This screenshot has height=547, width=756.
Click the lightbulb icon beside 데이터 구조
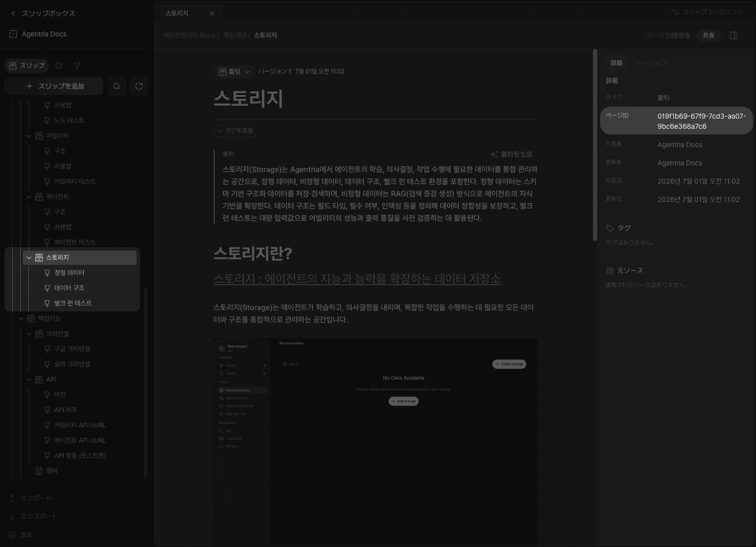[x=47, y=288]
